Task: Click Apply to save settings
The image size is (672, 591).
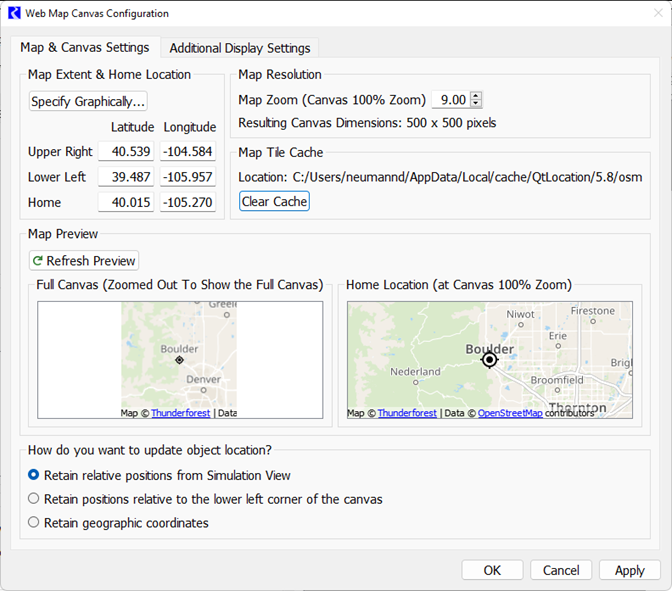Action: (629, 570)
